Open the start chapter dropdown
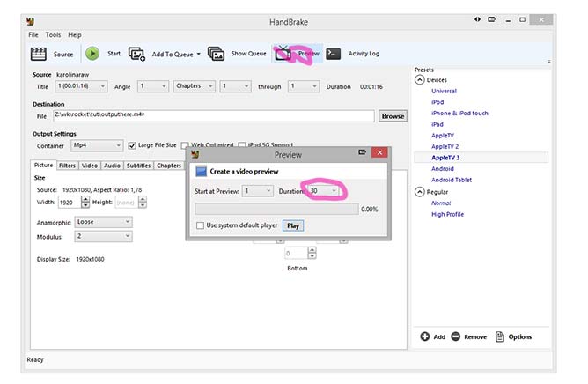588x384 pixels. 235,86
